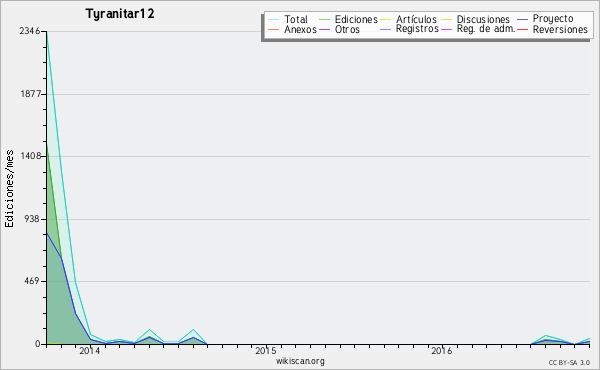Click the x-axis label 2014

[90, 351]
